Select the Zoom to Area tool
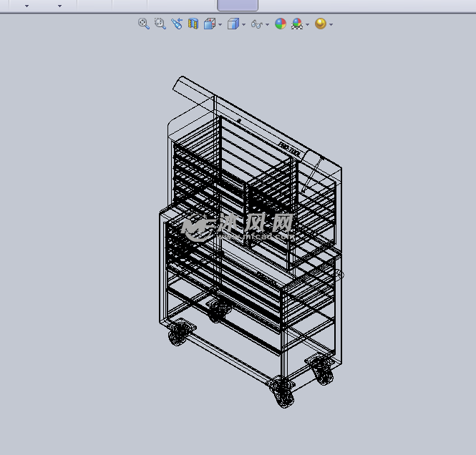This screenshot has width=476, height=455. click(x=160, y=24)
